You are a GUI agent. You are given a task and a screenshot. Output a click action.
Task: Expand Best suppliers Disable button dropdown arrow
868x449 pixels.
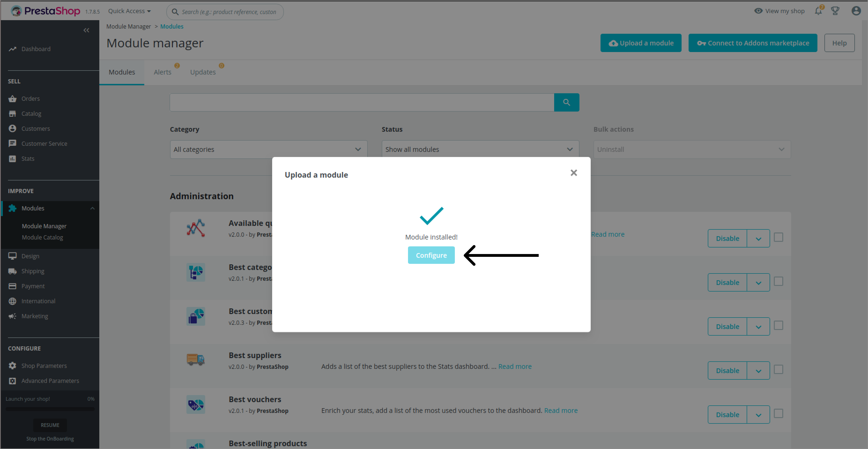[x=758, y=371]
